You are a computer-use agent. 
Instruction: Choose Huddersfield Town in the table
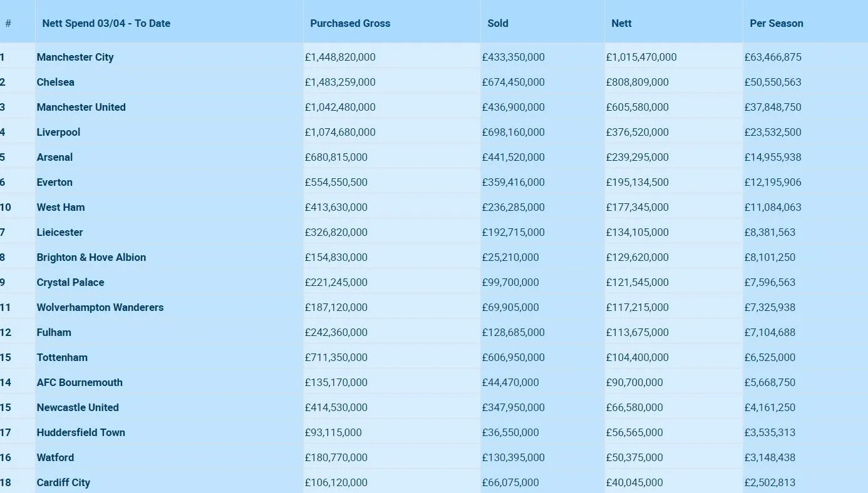[x=81, y=432]
